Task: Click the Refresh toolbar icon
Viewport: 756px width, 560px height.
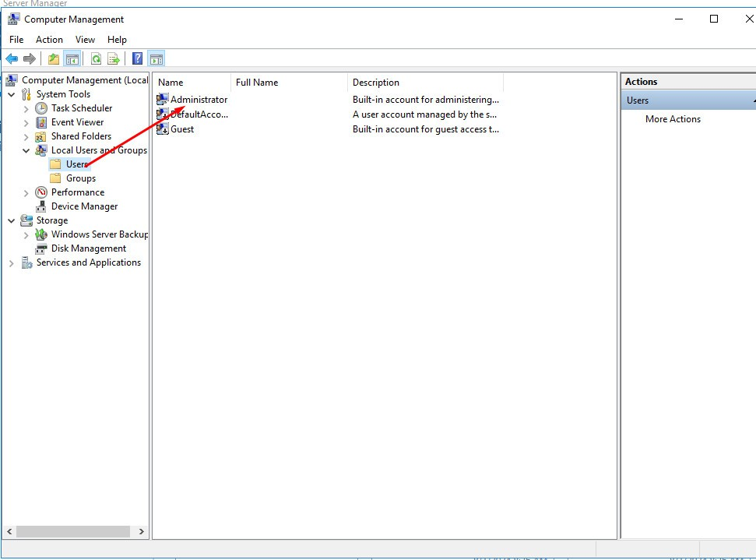Action: tap(96, 59)
